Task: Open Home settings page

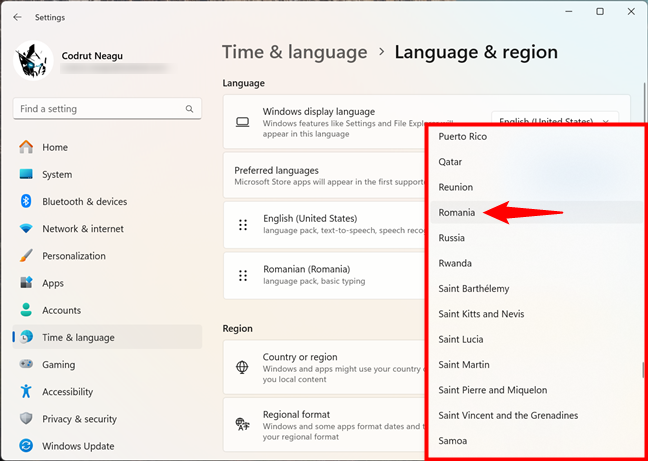Action: (107, 147)
